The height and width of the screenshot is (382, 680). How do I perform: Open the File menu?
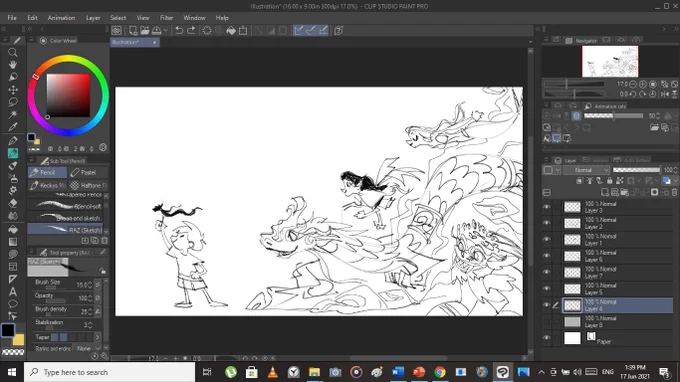[x=12, y=18]
